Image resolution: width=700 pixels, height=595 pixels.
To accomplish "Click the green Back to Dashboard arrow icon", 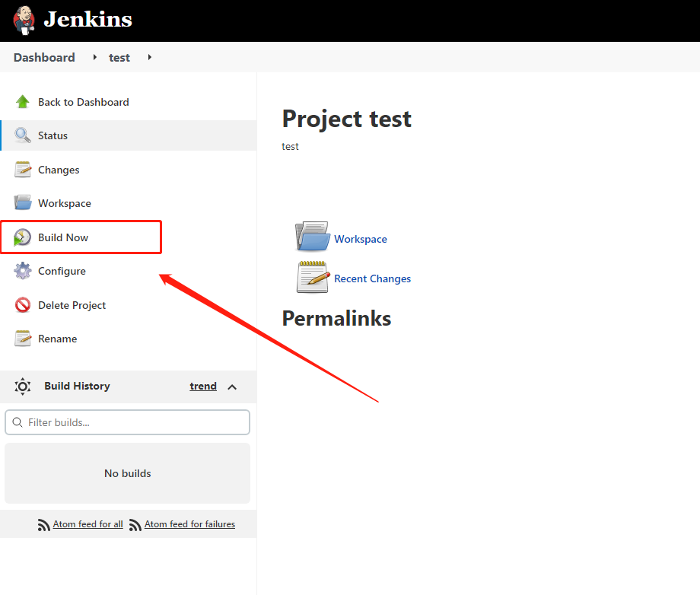I will 23,102.
